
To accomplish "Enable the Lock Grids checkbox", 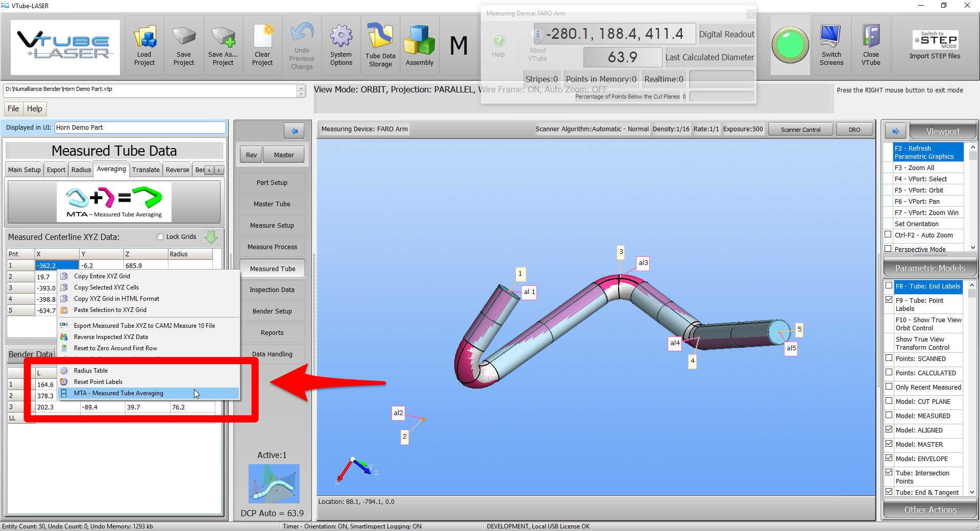I will coord(160,237).
